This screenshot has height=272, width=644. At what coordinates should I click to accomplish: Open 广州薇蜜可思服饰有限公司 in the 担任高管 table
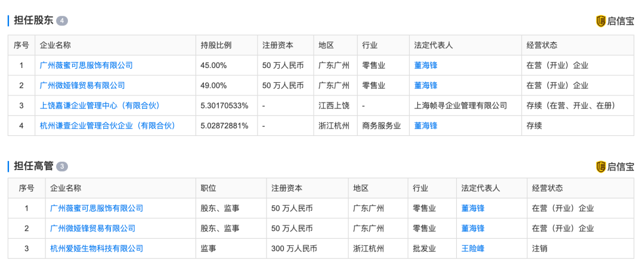coord(97,208)
